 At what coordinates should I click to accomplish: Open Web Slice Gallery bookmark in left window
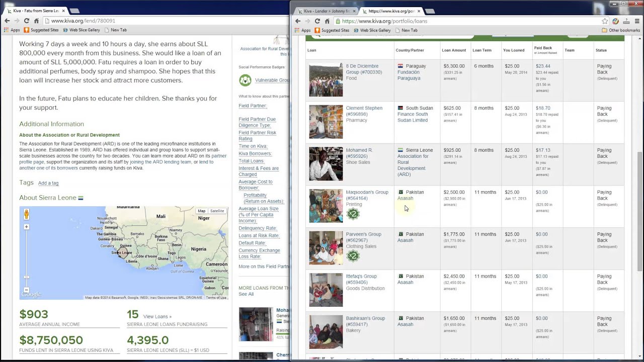(x=82, y=30)
